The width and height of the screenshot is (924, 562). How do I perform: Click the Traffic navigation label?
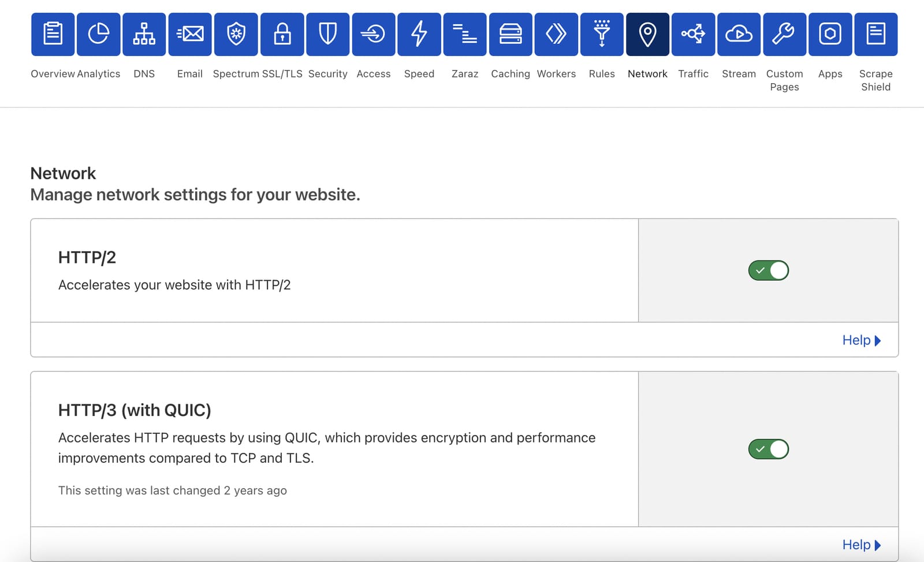(693, 74)
